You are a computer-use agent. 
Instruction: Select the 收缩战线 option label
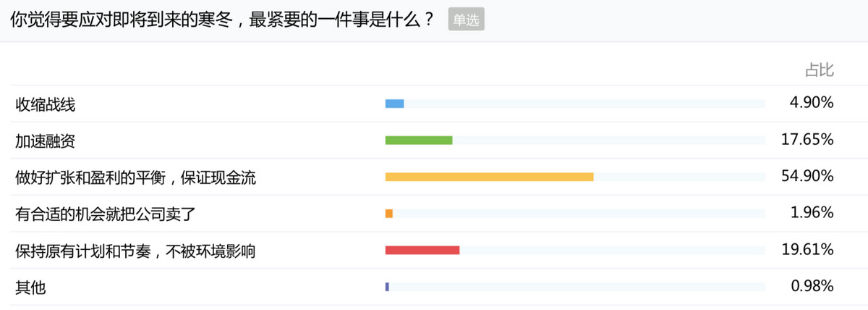coord(46,105)
